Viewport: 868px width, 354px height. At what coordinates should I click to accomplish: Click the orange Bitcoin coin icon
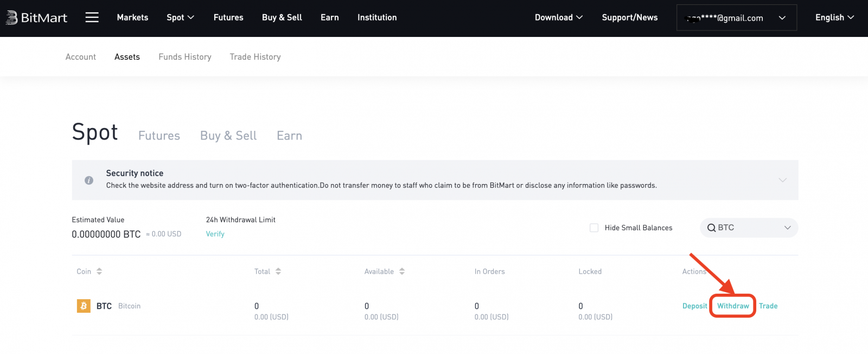(84, 306)
